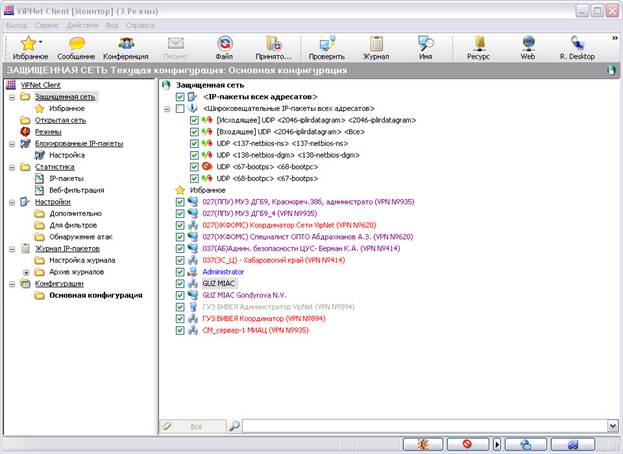
Task: Collapse the Блокированные IP-пакеты tree node
Action: tap(12, 144)
